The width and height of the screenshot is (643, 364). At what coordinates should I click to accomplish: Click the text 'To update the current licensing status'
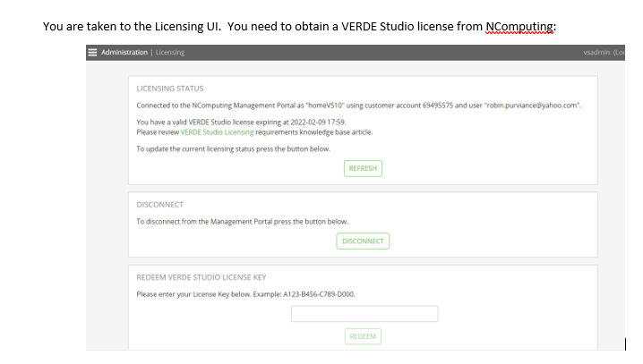coord(234,149)
